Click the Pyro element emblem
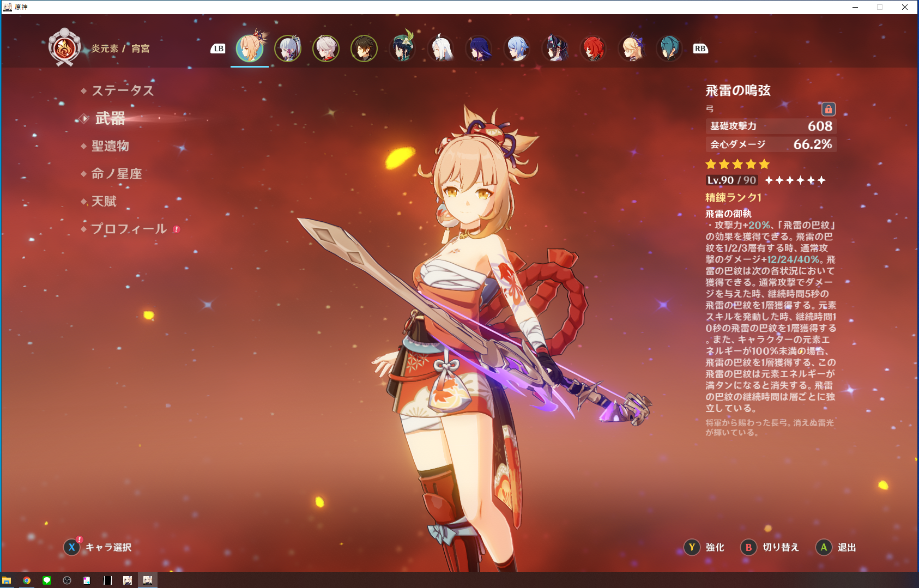The image size is (919, 588). click(x=64, y=48)
